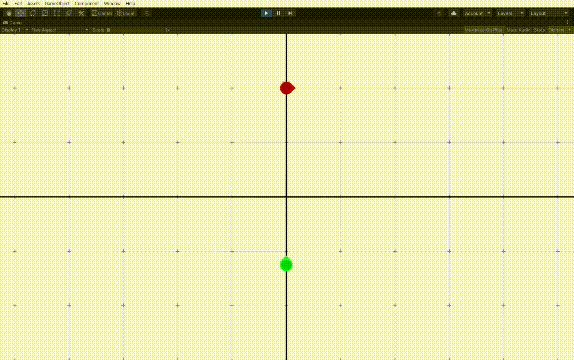The height and width of the screenshot is (360, 574).
Task: Open the Window menu
Action: 112,3
